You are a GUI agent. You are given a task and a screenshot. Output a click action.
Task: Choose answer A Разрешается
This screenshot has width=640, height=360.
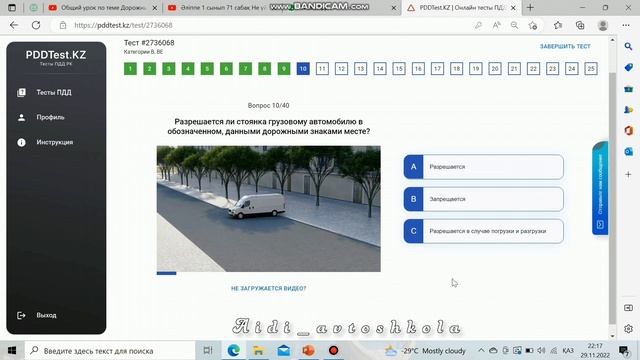pyautogui.click(x=484, y=167)
